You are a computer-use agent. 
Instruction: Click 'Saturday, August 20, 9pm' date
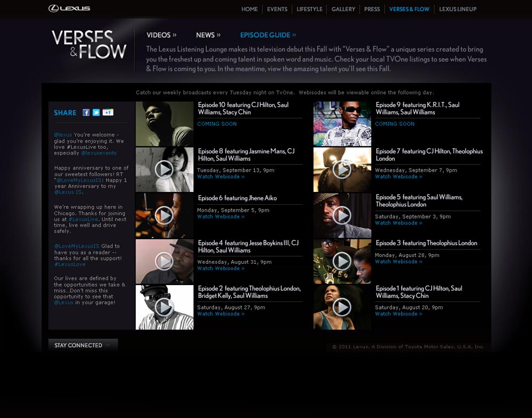pos(409,307)
